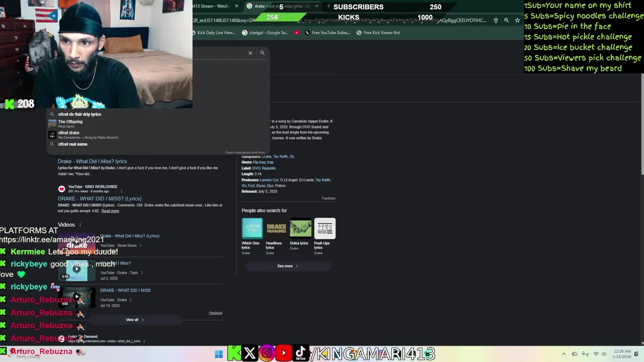
Task: Select the 'drake what did i miss lyrics' tab
Action: (281, 6)
